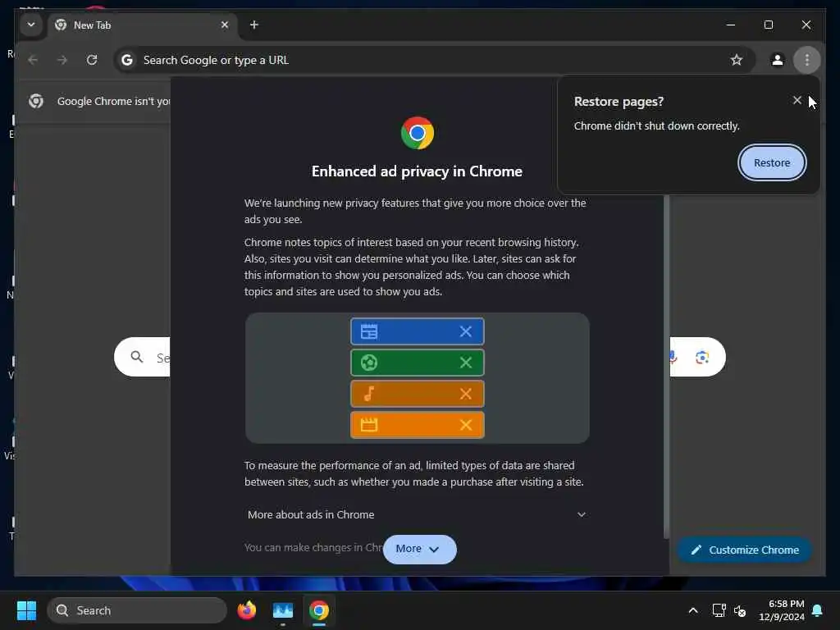Click "Google Chrome isn't yo" infobar text
The height and width of the screenshot is (630, 840).
(x=113, y=101)
